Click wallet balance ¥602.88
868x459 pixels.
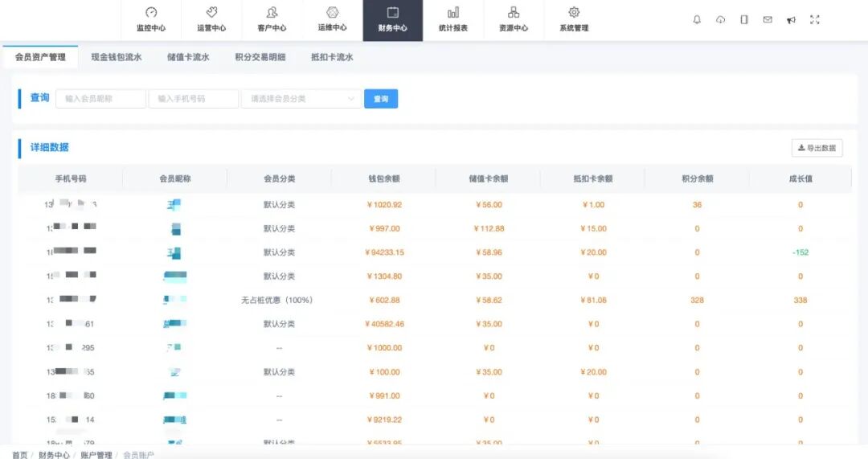[384, 300]
